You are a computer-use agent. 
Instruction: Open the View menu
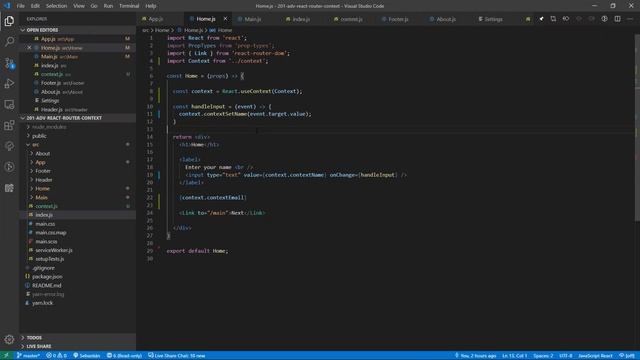pos(79,6)
